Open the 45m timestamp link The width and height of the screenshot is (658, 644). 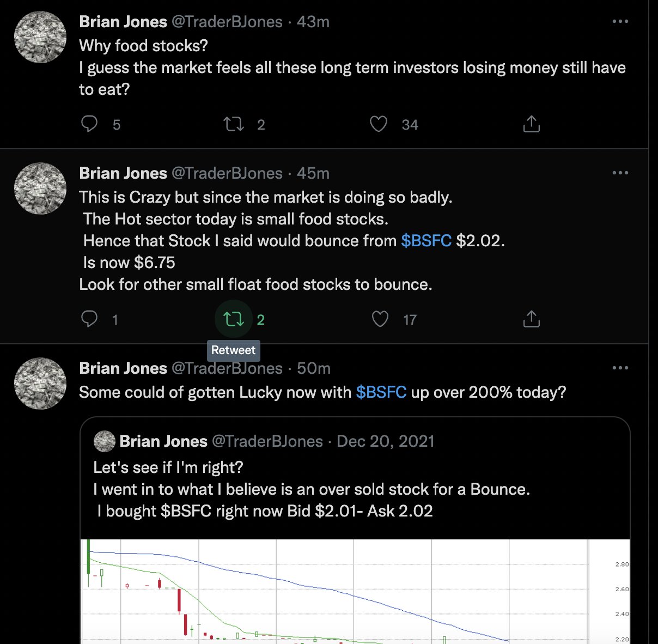click(313, 173)
